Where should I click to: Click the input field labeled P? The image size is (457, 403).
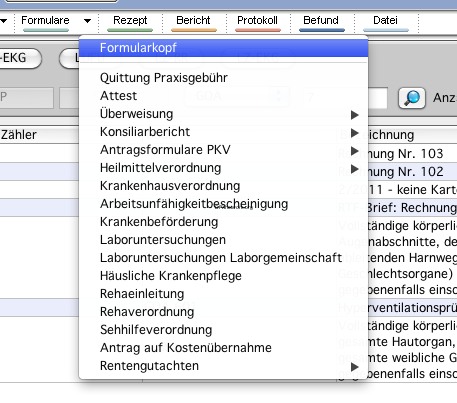coord(27,98)
